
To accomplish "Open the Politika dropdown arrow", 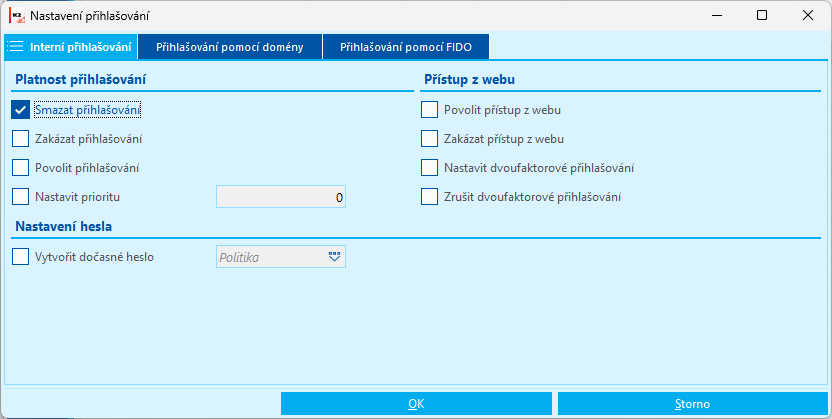I will point(334,257).
